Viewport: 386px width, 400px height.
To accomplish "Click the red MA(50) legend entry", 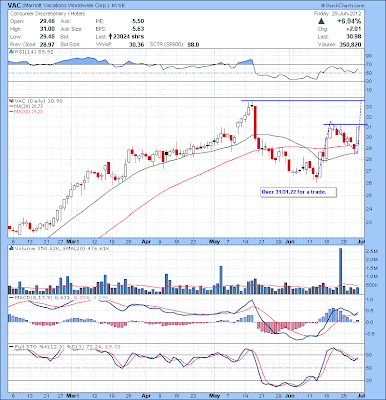I will click(x=26, y=111).
